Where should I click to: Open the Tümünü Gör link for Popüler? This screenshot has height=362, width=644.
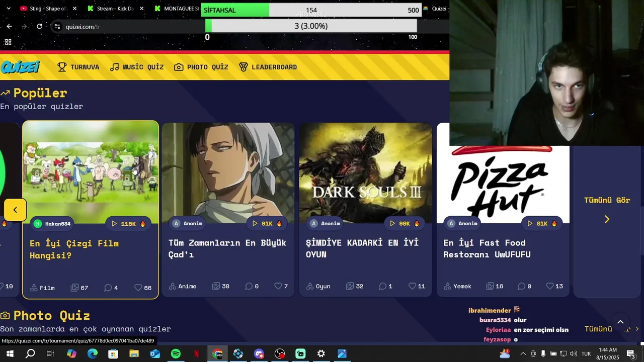click(x=607, y=200)
